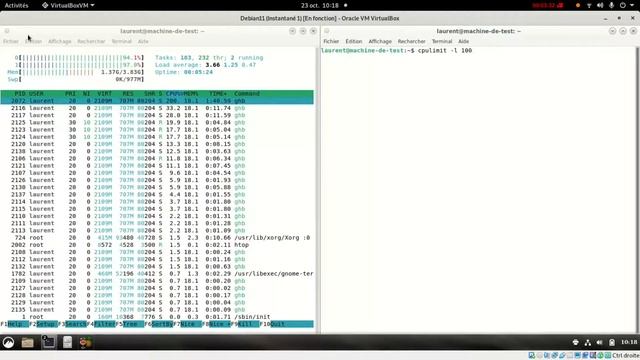This screenshot has height=360, width=640.
Task: Open Rechercher menu in right terminal
Action: (411, 41)
